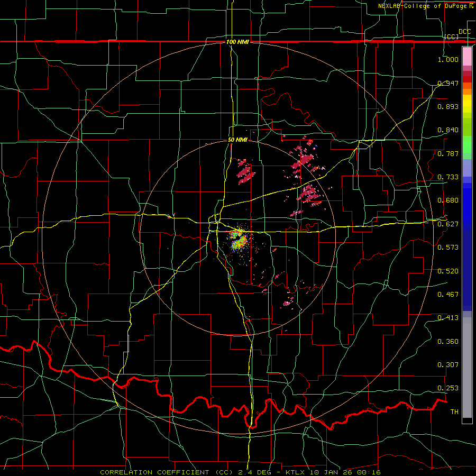The height and width of the screenshot is (476, 476).
Task: Pick the bright green swatch on the color bar
Action: (x=467, y=144)
